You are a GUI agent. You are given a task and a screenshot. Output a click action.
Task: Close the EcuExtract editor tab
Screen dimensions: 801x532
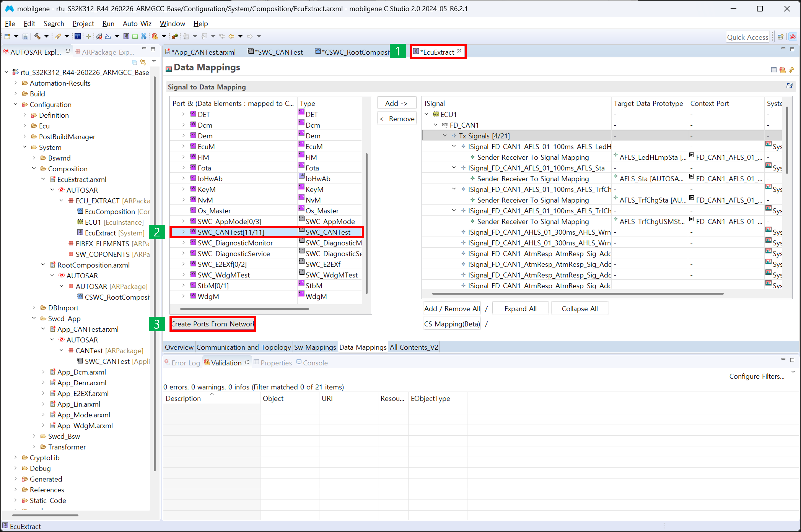[x=459, y=51]
